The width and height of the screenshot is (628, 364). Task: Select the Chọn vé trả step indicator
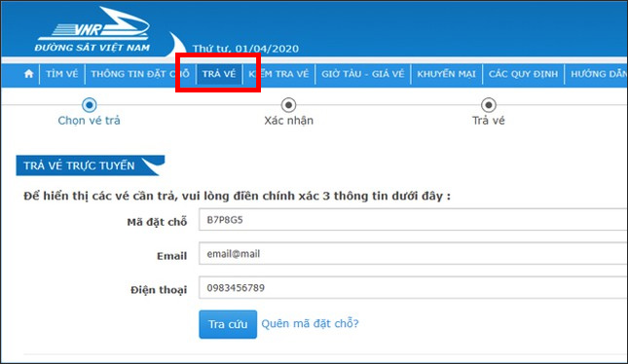click(x=89, y=105)
